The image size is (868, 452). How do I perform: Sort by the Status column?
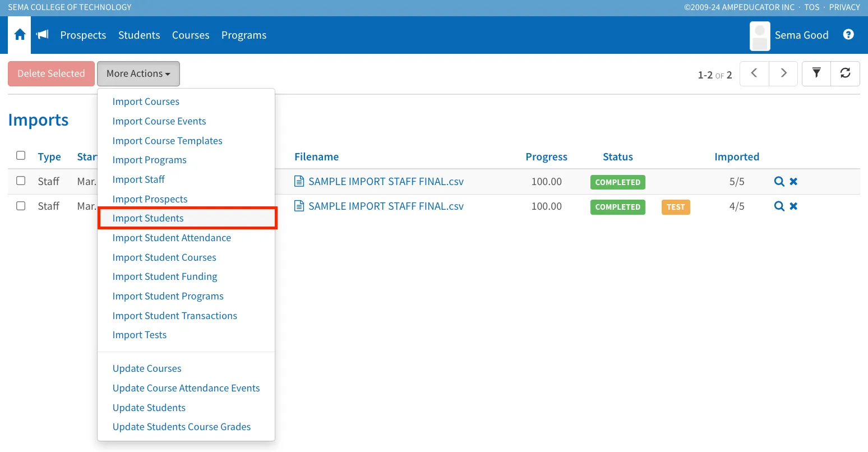tap(617, 156)
